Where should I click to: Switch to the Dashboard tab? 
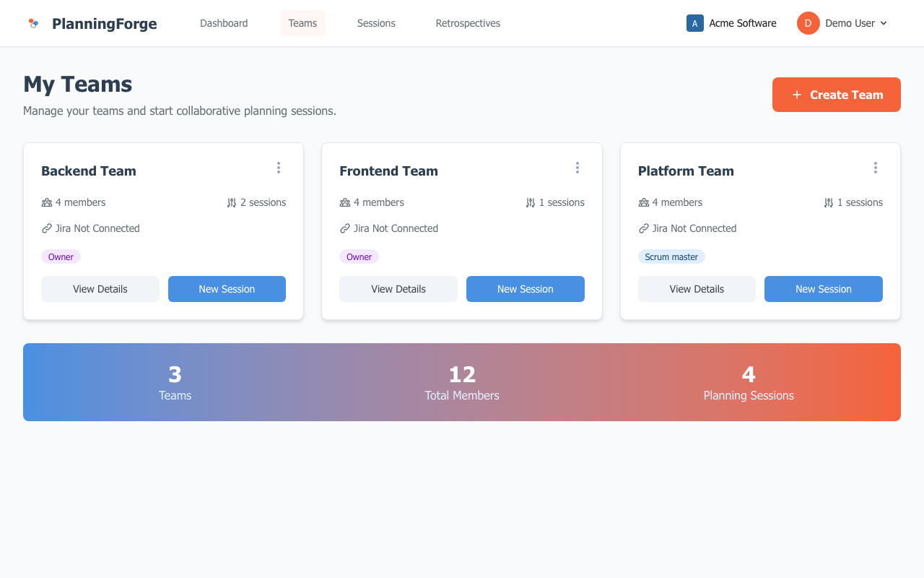(x=224, y=23)
